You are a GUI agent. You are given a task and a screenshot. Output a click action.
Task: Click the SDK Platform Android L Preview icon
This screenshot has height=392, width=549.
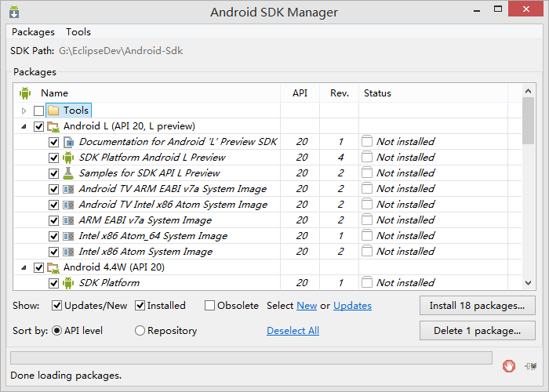pyautogui.click(x=68, y=158)
